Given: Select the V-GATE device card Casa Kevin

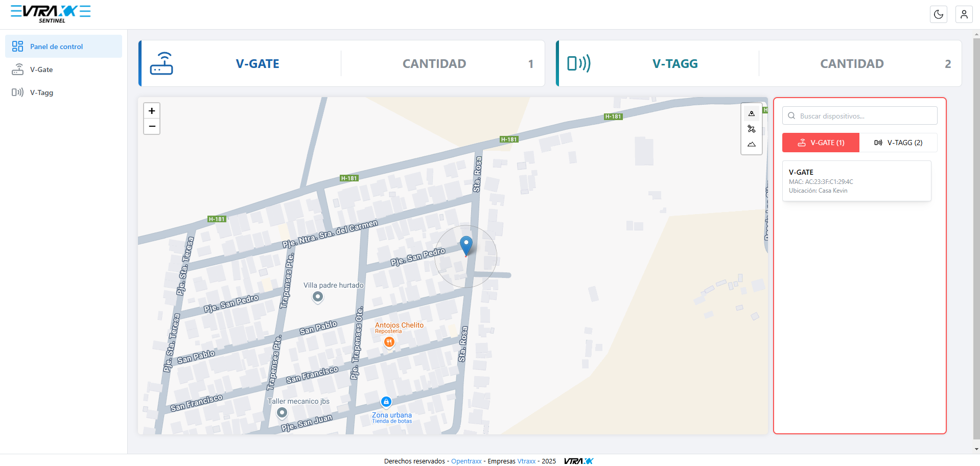Looking at the screenshot, I should (x=857, y=181).
